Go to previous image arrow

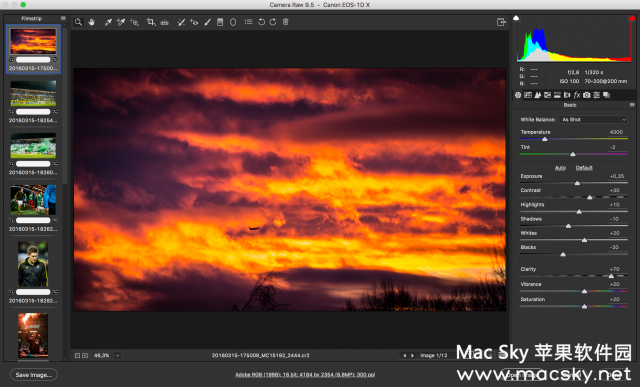[404, 356]
